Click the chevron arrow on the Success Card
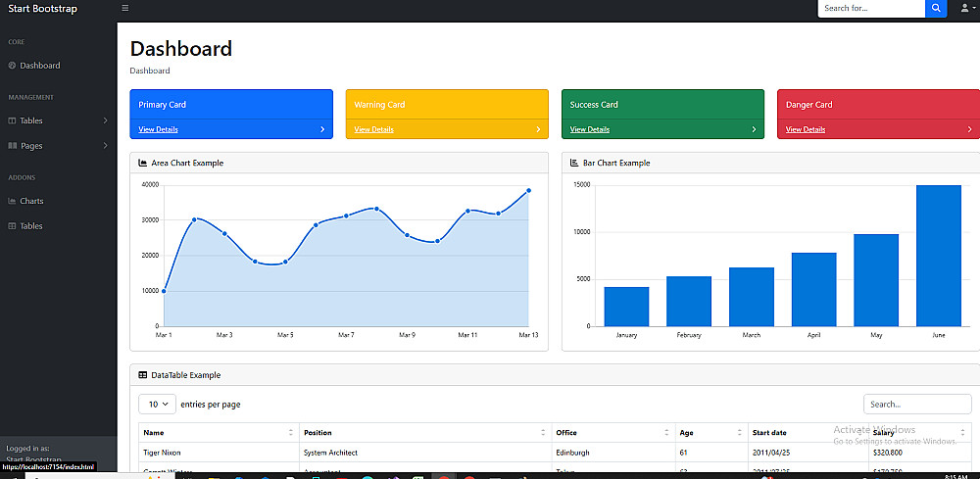The image size is (980, 479). click(x=754, y=129)
